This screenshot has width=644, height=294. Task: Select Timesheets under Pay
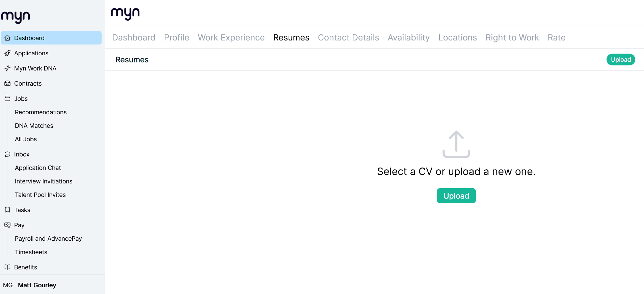point(31,252)
